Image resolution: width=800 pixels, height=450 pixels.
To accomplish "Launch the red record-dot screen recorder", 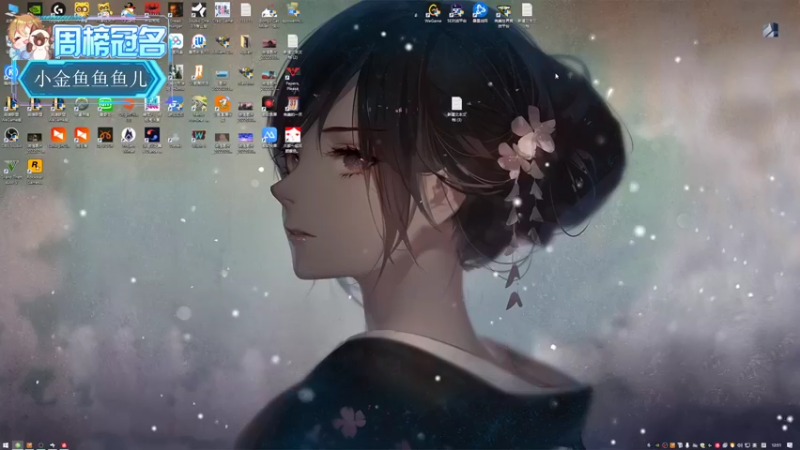I will 269,104.
